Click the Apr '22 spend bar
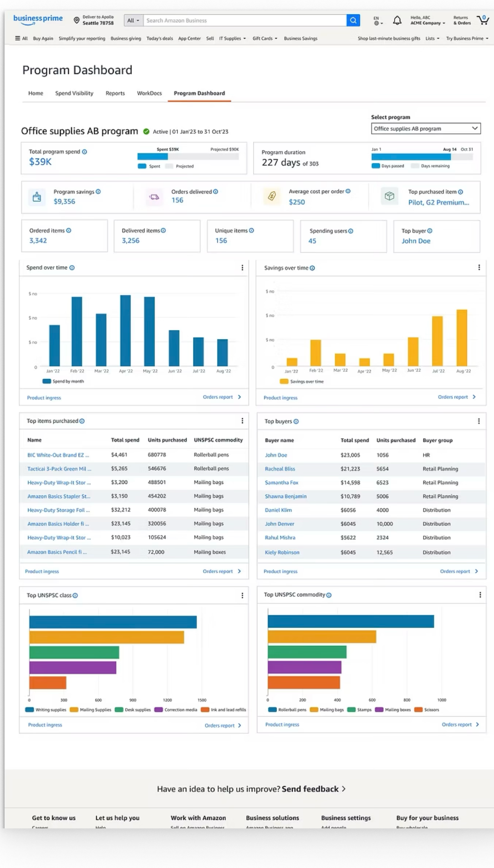The width and height of the screenshot is (494, 868). [125, 331]
